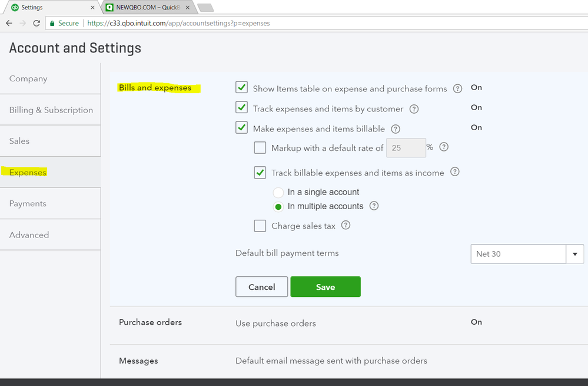
Task: Cancel the bills and expenses edits
Action: pyautogui.click(x=261, y=287)
